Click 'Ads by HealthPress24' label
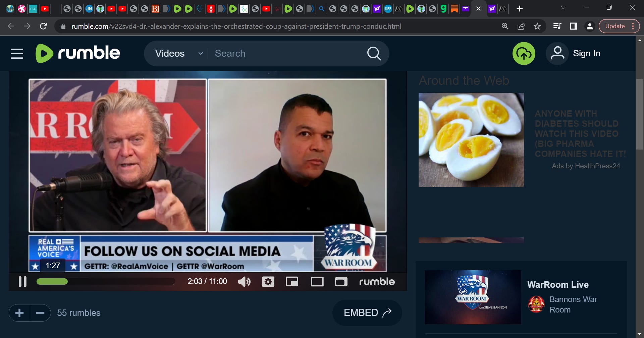 [586, 166]
